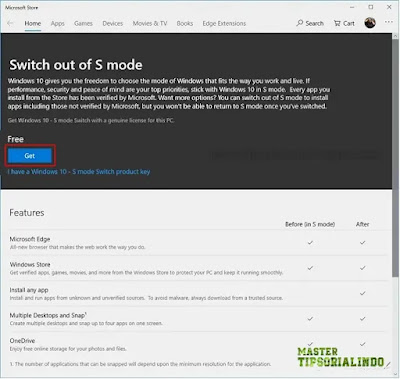The image size is (400, 379).
Task: Click the genuine license note text
Action: 91,120
